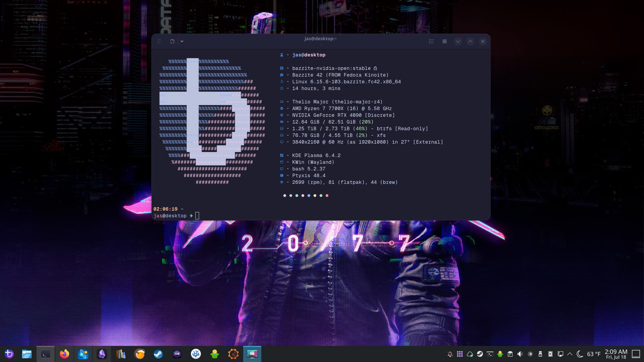Open the coral-logo app in taskbar

[196, 354]
